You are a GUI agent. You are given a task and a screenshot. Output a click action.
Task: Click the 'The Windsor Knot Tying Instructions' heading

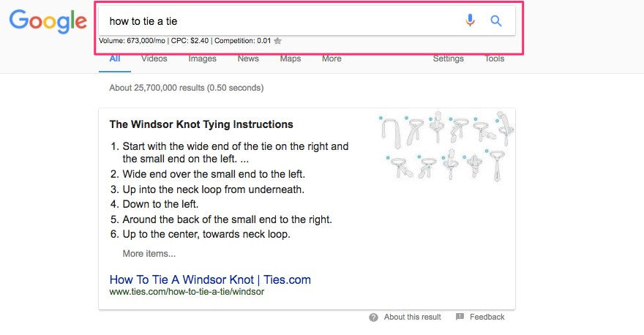pos(201,124)
